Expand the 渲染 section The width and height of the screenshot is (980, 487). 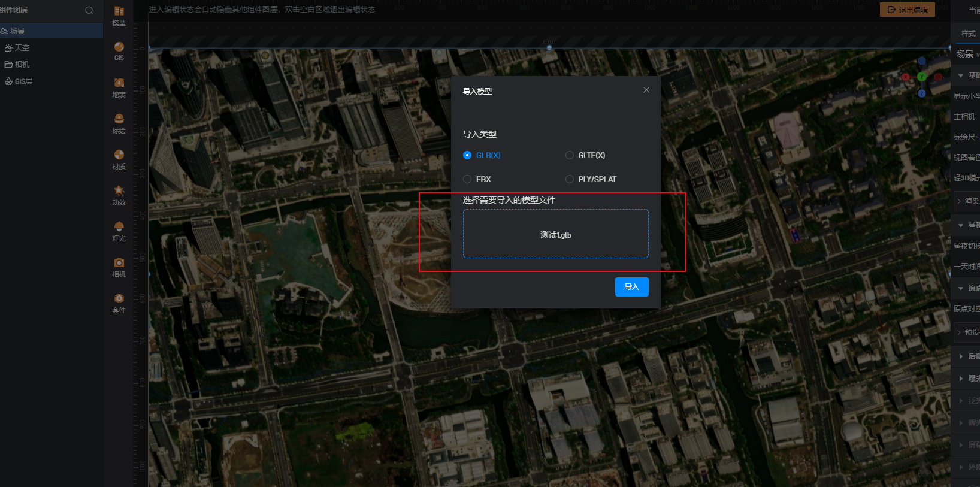[x=967, y=201]
